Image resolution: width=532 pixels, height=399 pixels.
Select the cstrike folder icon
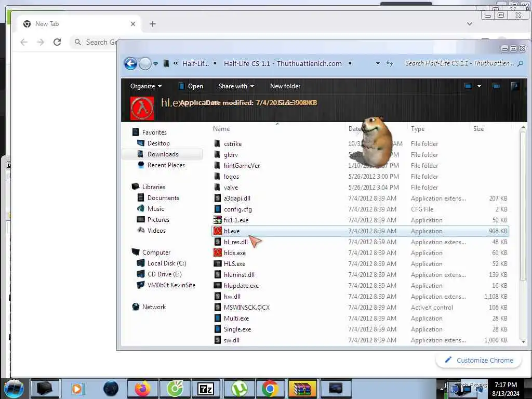pyautogui.click(x=218, y=143)
